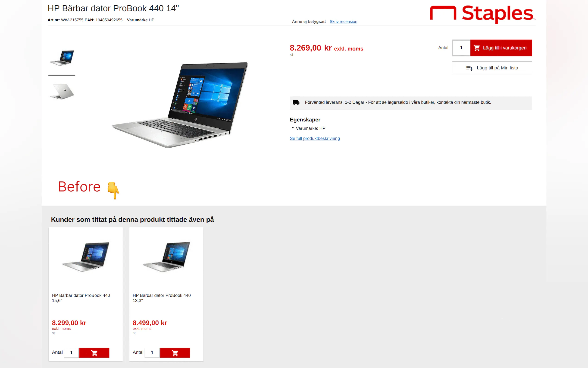
Task: Focus Antal field for ProBook 13,3"
Action: [x=152, y=353]
